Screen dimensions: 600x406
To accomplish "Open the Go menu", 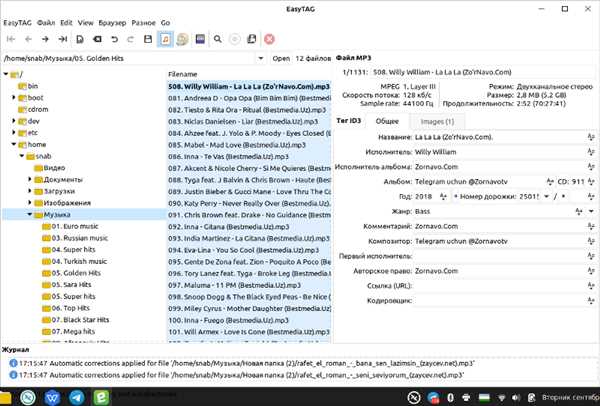I will 165,23.
